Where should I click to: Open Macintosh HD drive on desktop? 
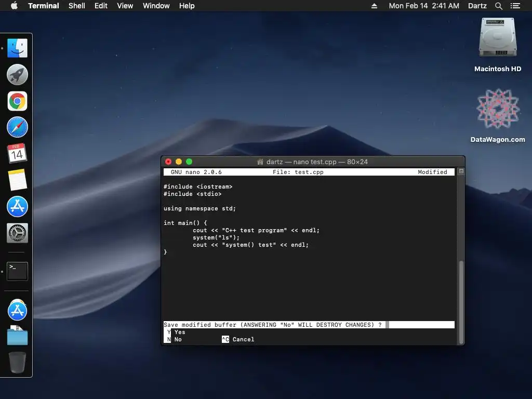point(498,37)
